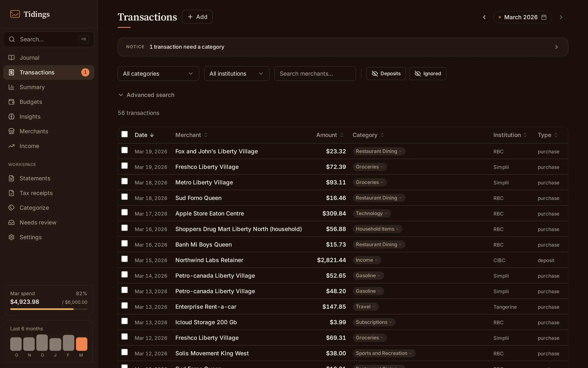Sort by Amount column arrows

342,135
